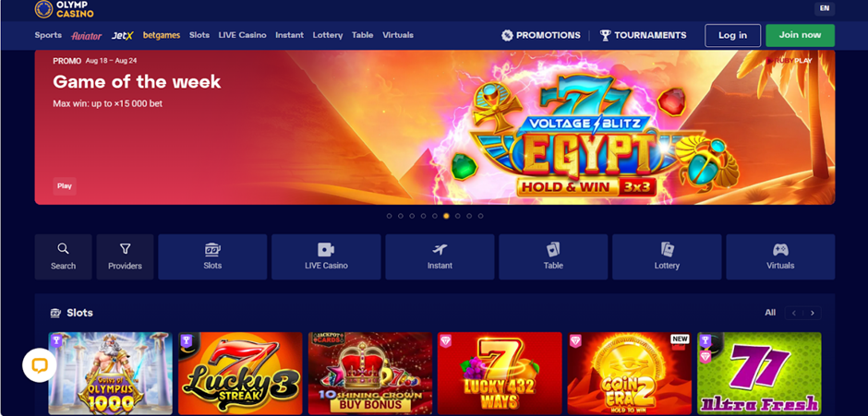The width and height of the screenshot is (868, 416).
Task: Click the Log in button
Action: tap(732, 35)
